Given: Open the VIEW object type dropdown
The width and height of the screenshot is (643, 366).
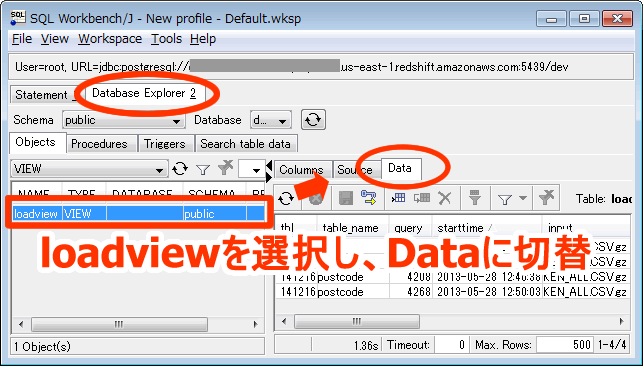Looking at the screenshot, I should 89,169.
